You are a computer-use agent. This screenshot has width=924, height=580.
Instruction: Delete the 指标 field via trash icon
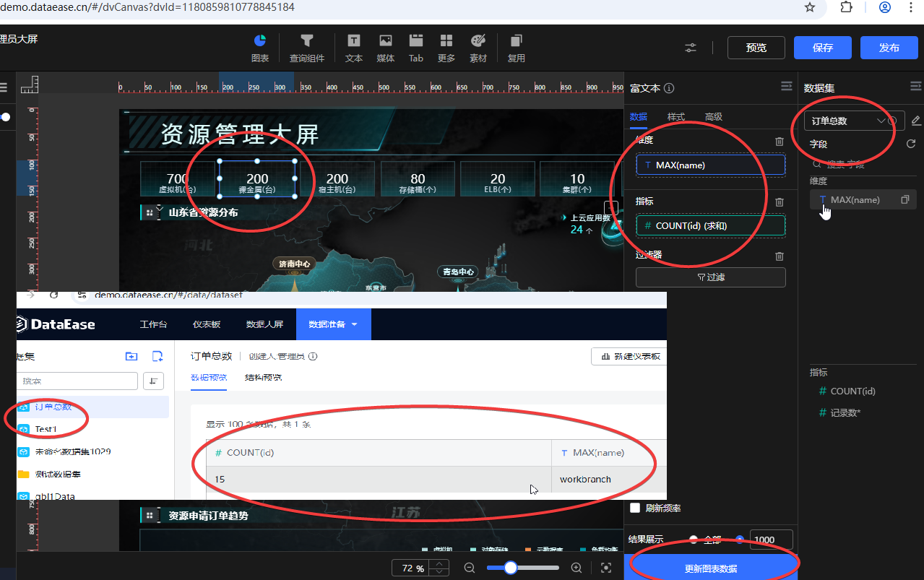pyautogui.click(x=779, y=202)
